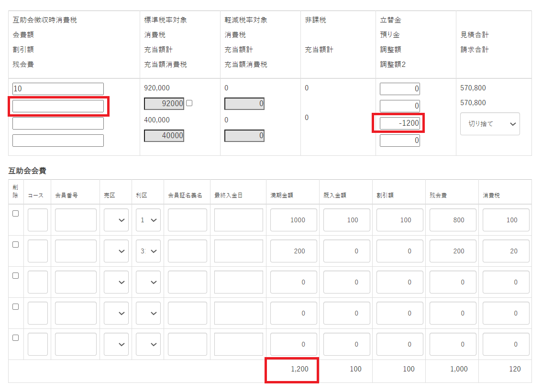This screenshot has height=392, width=542.
Task: Click the 互助会徴収時消費税 field containing 10
Action: click(x=58, y=89)
